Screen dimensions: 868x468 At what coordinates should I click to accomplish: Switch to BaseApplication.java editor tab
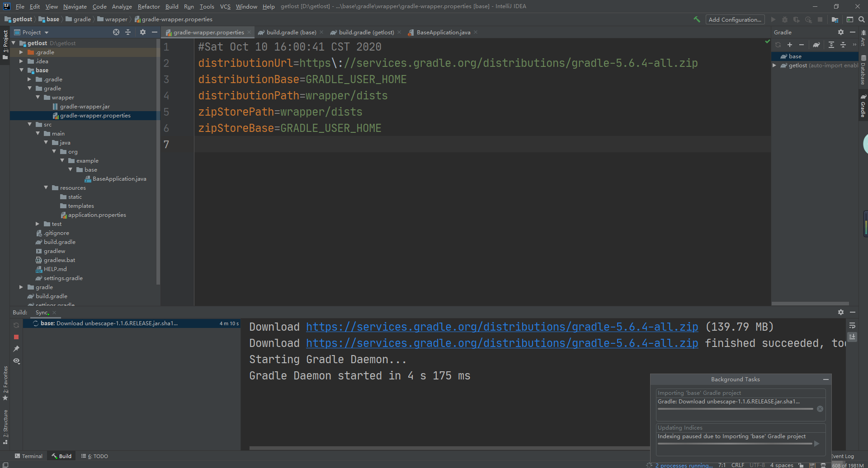coord(443,32)
